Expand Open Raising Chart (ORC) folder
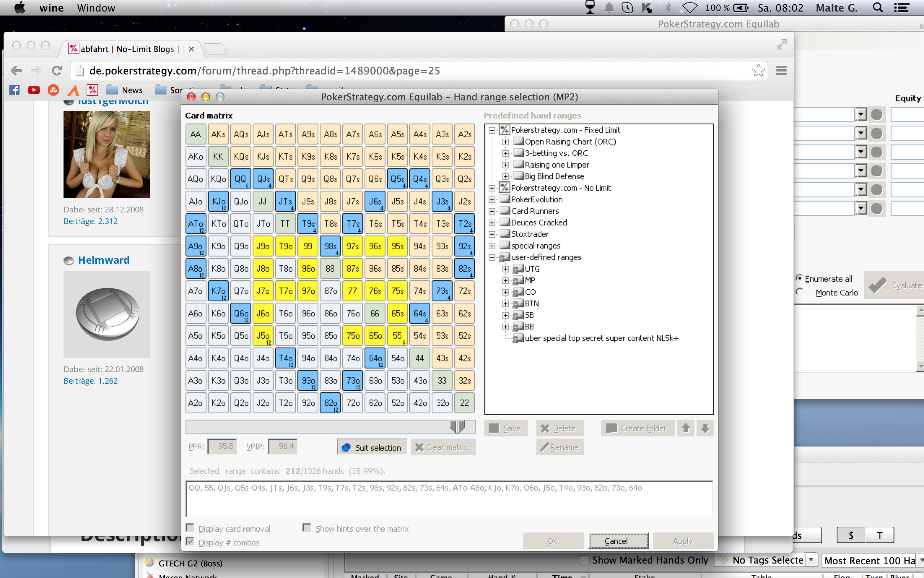This screenshot has height=578, width=924. pyautogui.click(x=506, y=142)
